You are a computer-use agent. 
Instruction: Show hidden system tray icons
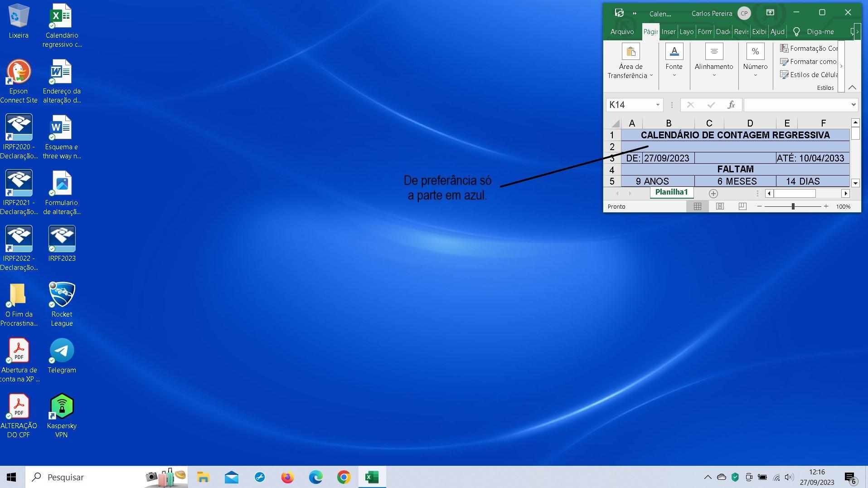tap(707, 477)
